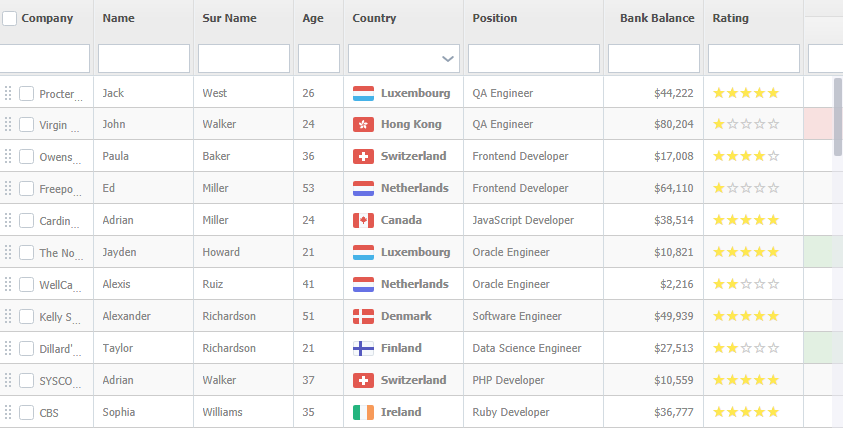Sort by the Bank Balance column header
This screenshot has height=428, width=843.
tap(656, 18)
